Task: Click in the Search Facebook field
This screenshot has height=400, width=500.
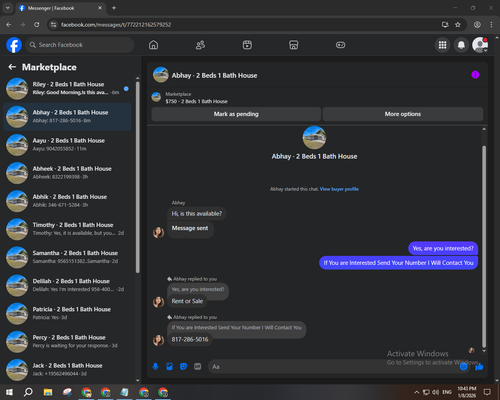Action: [x=80, y=45]
